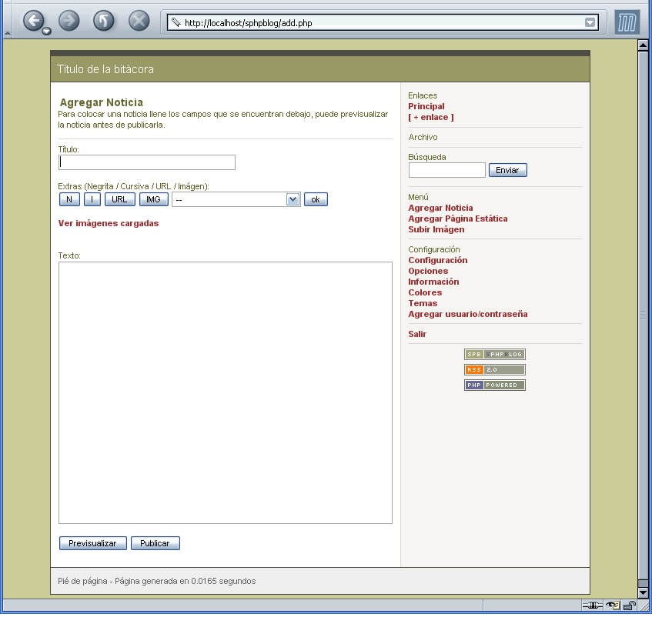Viewport: 652px width, 644px height.
Task: Insert an image using the IMG icon
Action: coord(153,199)
